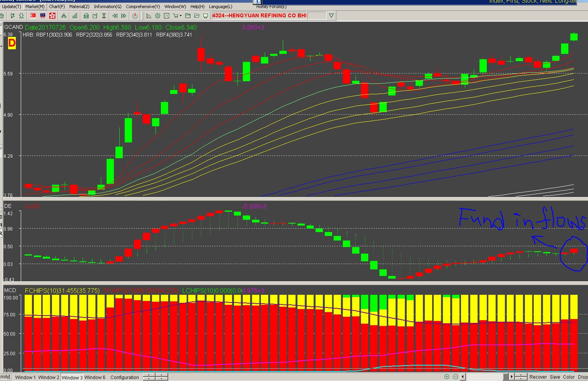Viewport: 588px width, 381px height.
Task: Click the stock name field HENGYUAN REFINING CO BHI
Action: pyautogui.click(x=259, y=16)
